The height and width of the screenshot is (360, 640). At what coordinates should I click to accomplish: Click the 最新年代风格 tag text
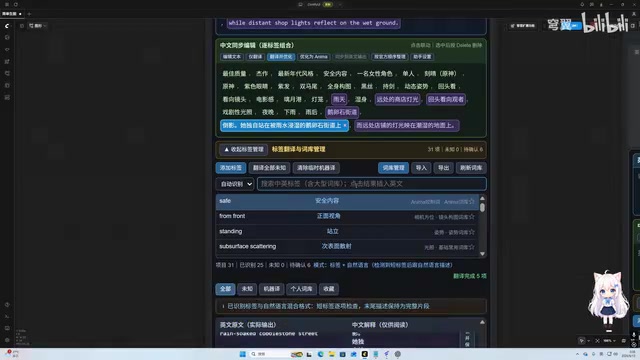(x=296, y=74)
